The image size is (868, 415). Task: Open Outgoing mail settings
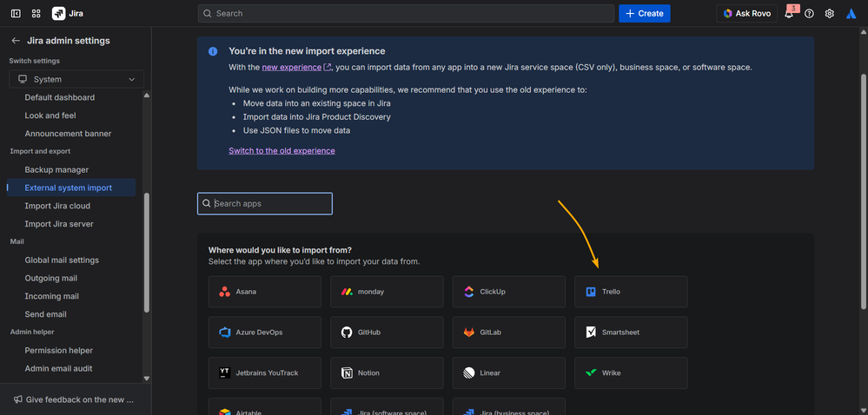click(51, 279)
